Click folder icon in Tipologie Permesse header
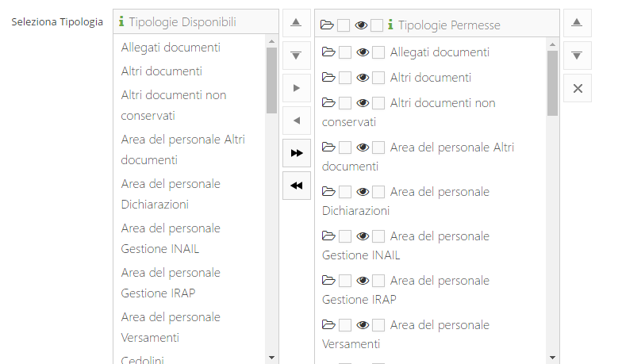This screenshot has width=622, height=364. click(x=327, y=25)
